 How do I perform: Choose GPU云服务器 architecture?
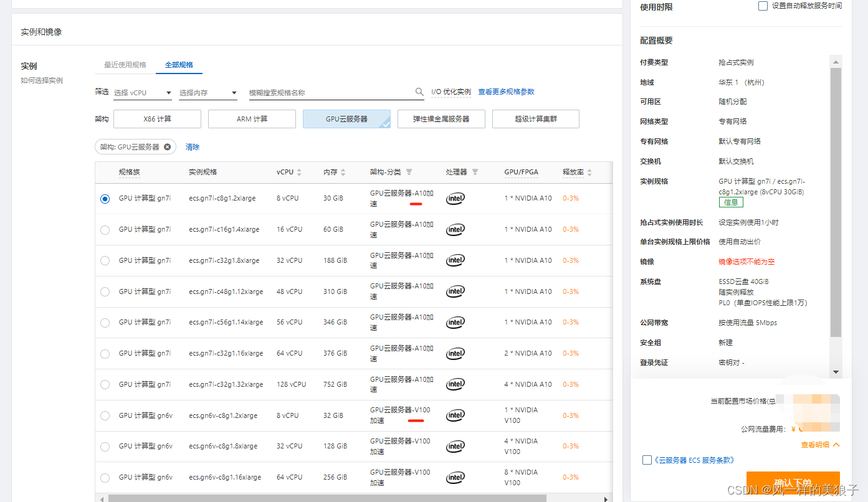click(x=346, y=119)
